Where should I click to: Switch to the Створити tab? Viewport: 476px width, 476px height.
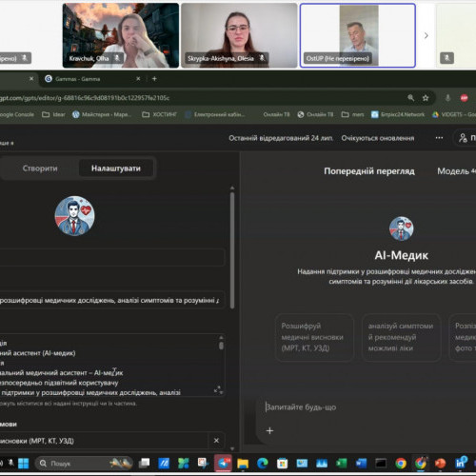pyautogui.click(x=40, y=169)
